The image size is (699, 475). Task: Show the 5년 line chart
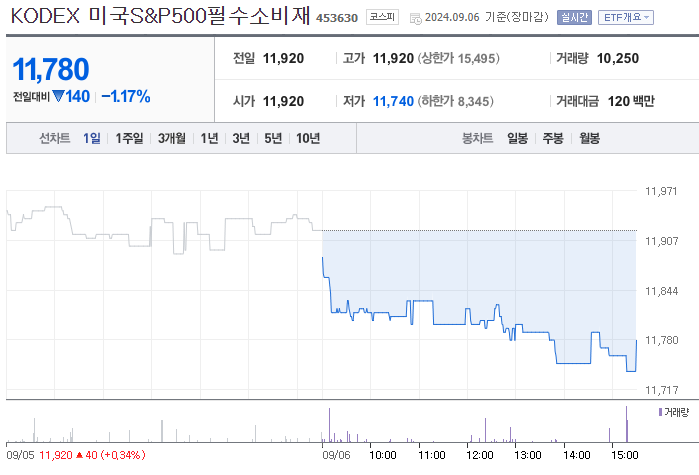pyautogui.click(x=273, y=138)
